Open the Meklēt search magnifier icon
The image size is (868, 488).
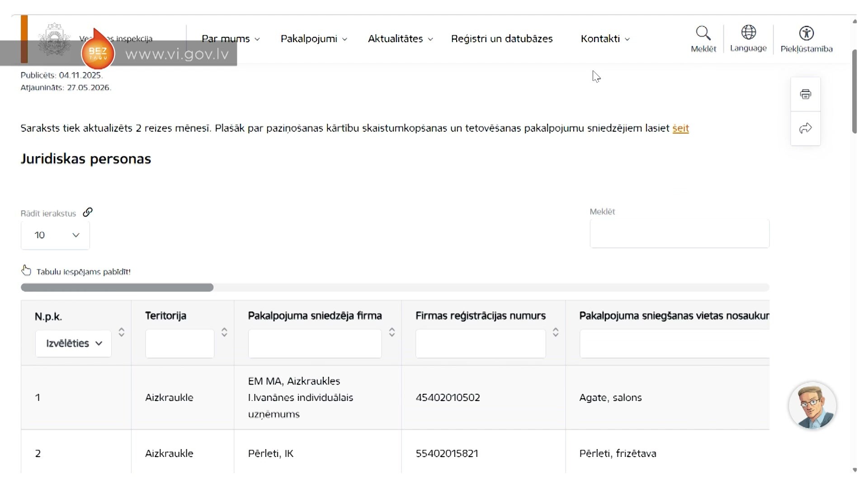(x=703, y=33)
